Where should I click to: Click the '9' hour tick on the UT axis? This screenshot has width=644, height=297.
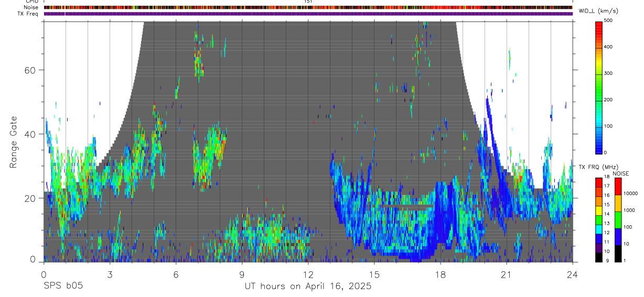tap(242, 273)
